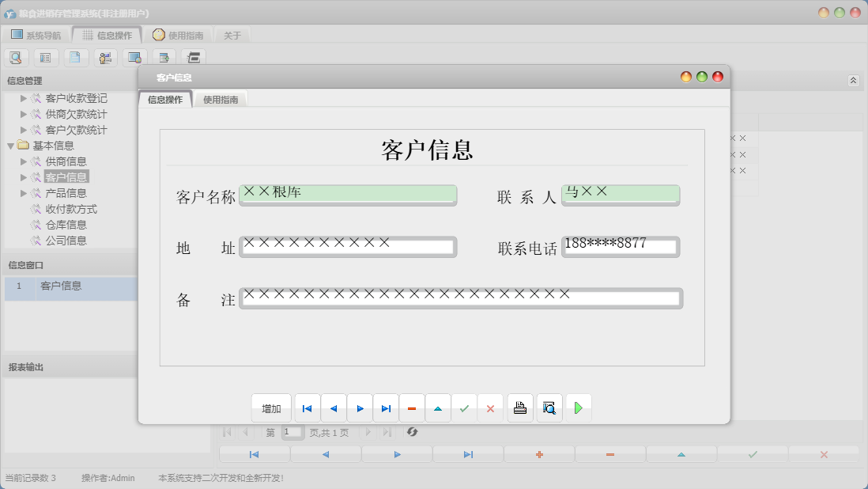The image size is (868, 489).
Task: Open print preview in the customer dialog
Action: pos(549,407)
